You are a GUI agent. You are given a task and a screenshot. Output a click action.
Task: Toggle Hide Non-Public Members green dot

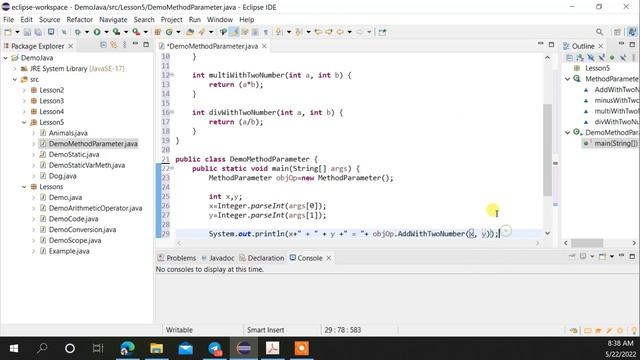pos(612,58)
